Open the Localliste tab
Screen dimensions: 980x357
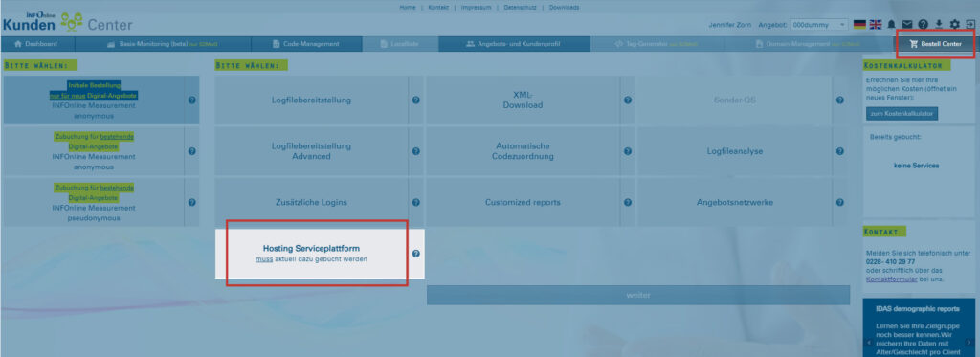[400, 44]
